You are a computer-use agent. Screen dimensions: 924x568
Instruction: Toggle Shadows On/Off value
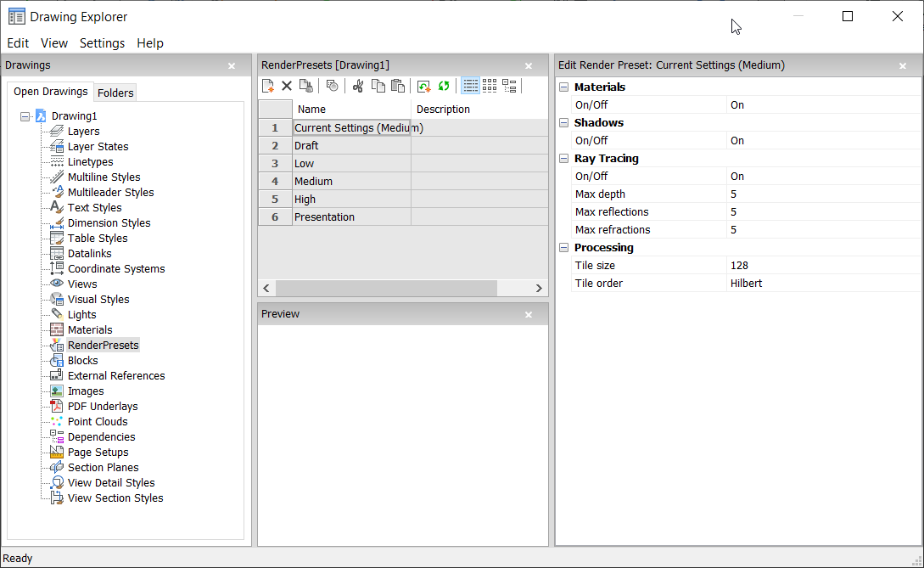pos(821,141)
